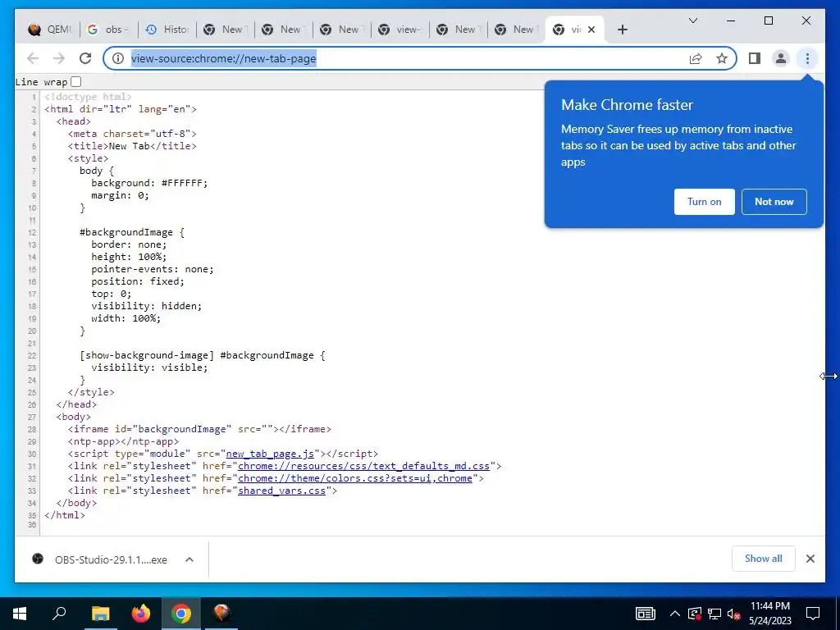Switch to the History tab

point(167,30)
